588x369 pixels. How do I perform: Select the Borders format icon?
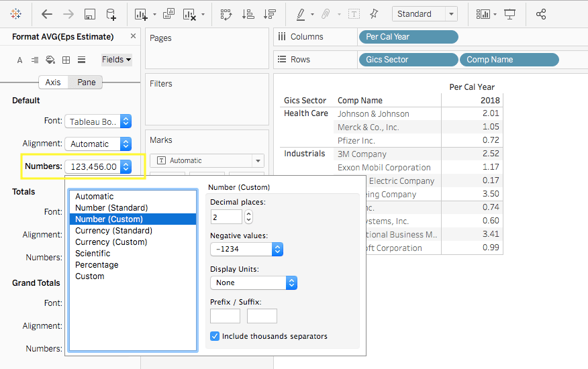[x=66, y=60]
